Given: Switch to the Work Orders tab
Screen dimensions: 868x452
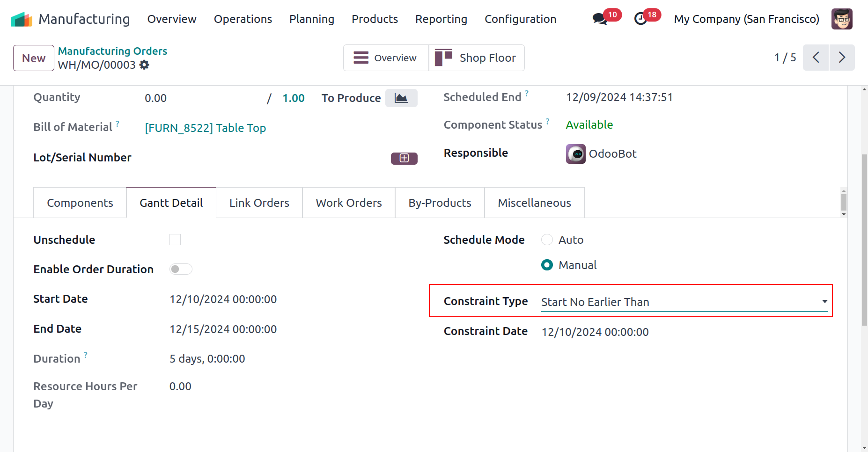Looking at the screenshot, I should 349,203.
